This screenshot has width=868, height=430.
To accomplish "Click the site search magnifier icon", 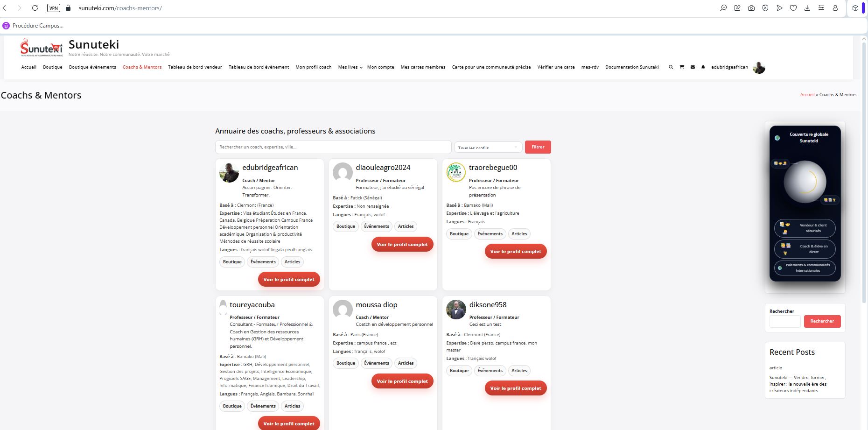I will 671,67.
